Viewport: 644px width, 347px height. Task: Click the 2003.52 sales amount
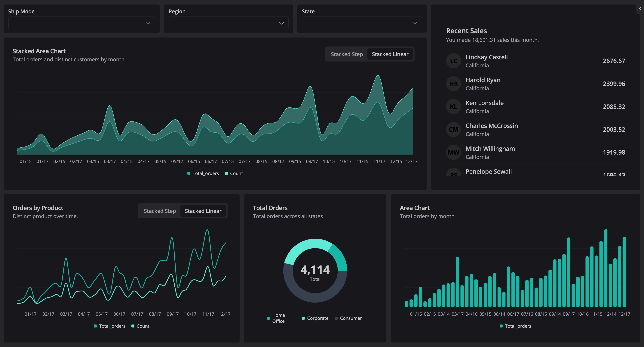[614, 130]
